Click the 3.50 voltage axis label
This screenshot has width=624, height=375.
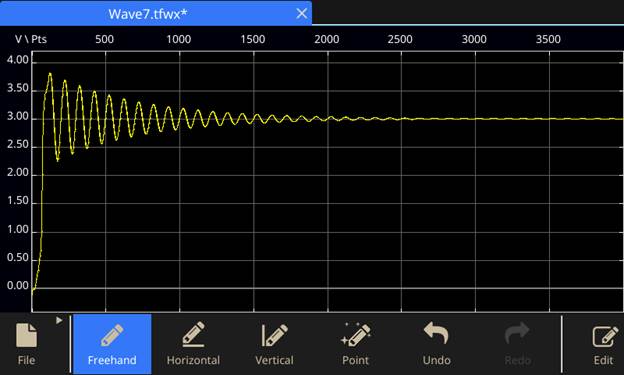[18, 88]
